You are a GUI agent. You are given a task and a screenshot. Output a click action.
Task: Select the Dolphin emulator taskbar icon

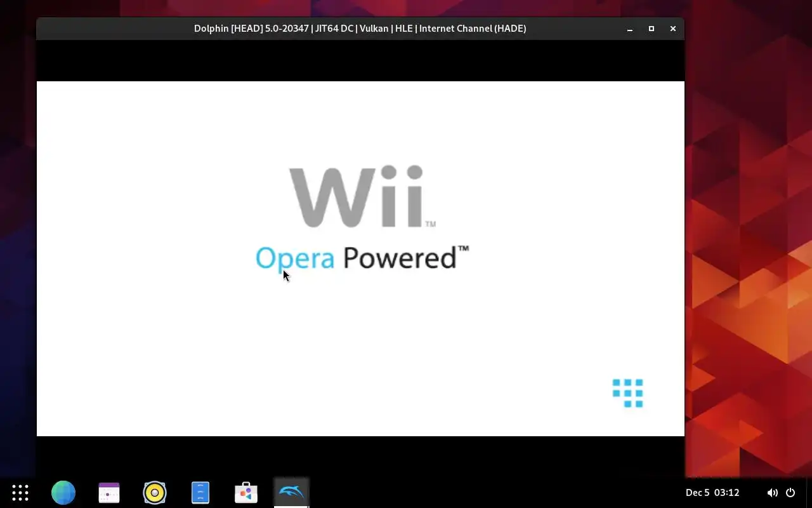[292, 491]
